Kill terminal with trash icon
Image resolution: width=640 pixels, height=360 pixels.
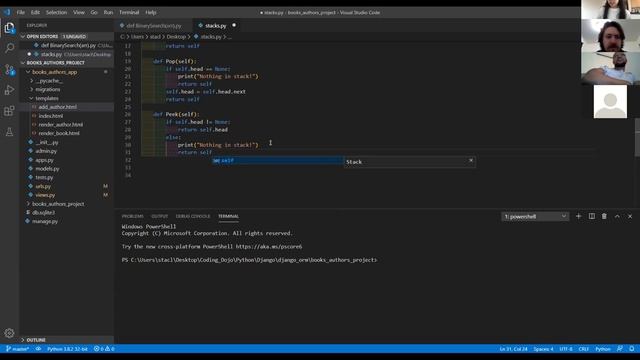[604, 216]
